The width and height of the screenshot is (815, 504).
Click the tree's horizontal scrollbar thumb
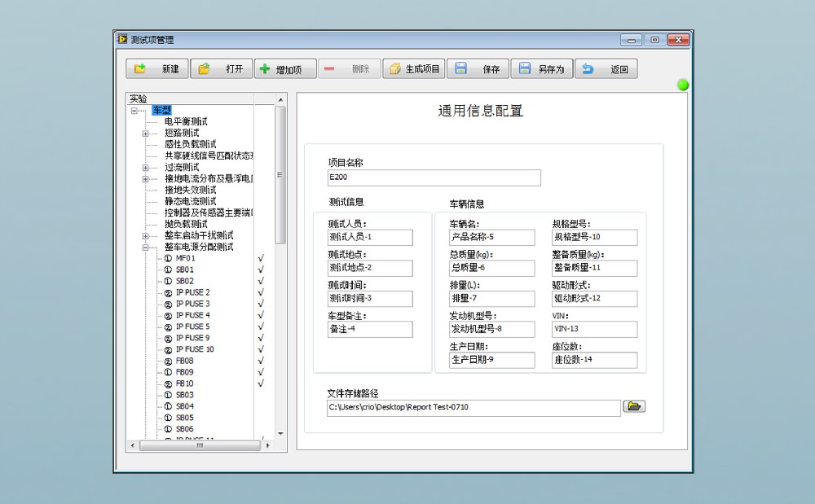coord(200,445)
